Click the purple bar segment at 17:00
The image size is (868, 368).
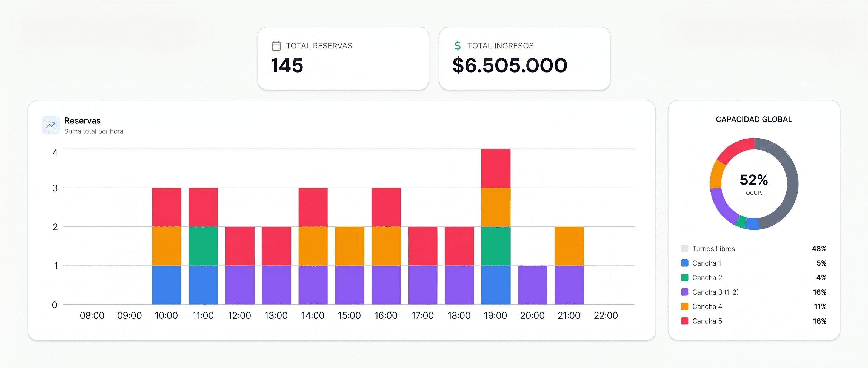[x=422, y=285]
